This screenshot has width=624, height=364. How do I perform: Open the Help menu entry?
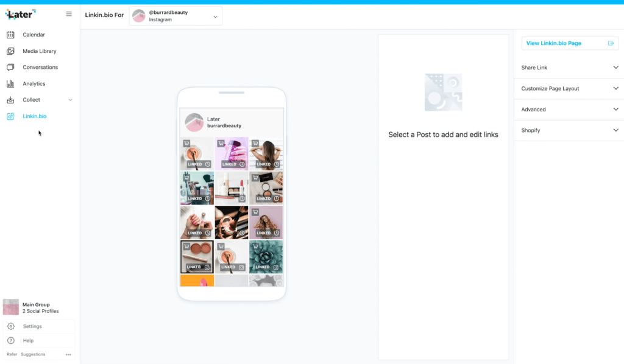[x=28, y=340]
